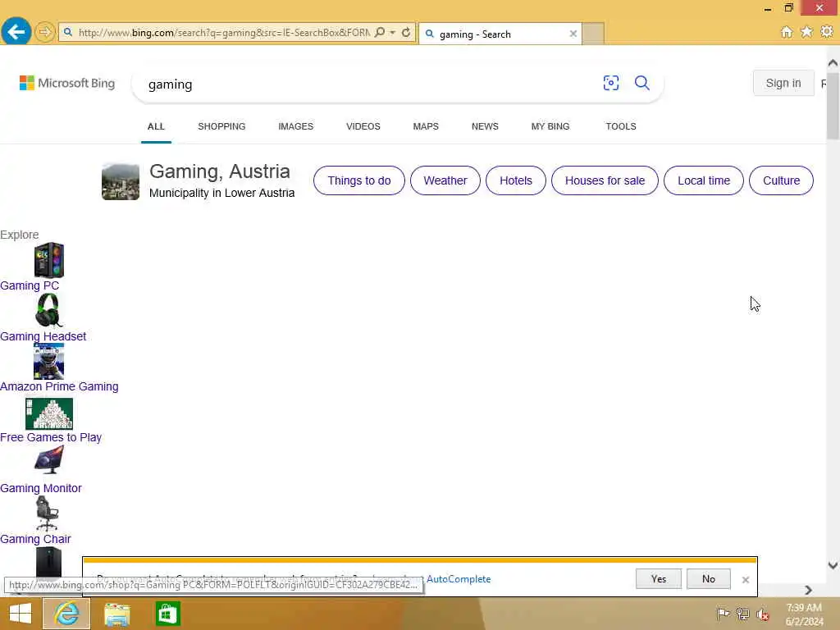The width and height of the screenshot is (840, 630).
Task: Click the Amazon Prime Gaming cover image
Action: click(x=48, y=361)
